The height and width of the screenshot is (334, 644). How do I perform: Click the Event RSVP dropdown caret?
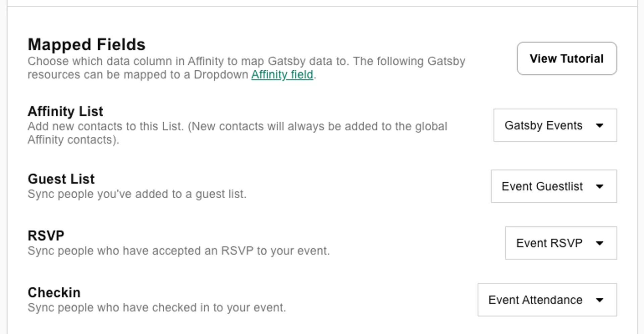tap(600, 243)
